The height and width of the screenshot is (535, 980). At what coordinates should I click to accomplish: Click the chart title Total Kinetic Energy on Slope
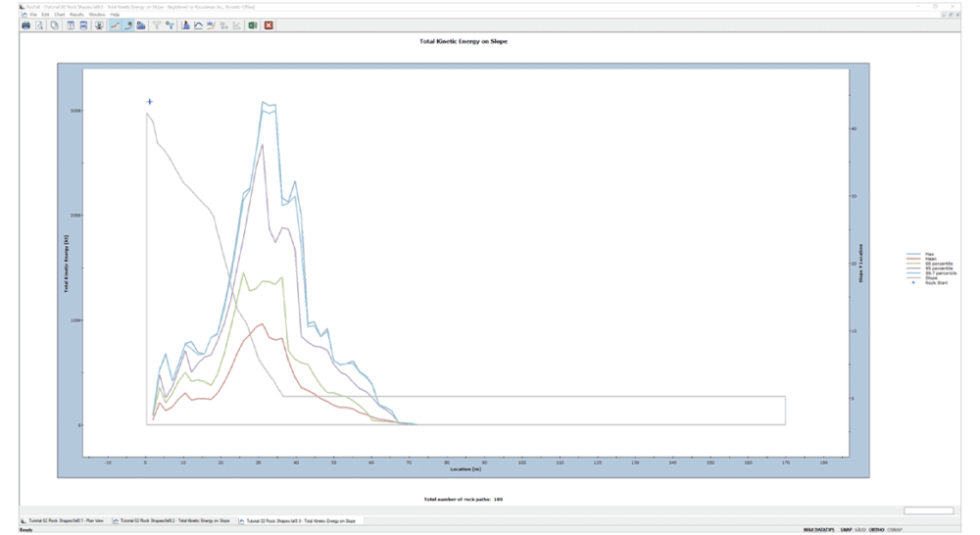pos(464,41)
